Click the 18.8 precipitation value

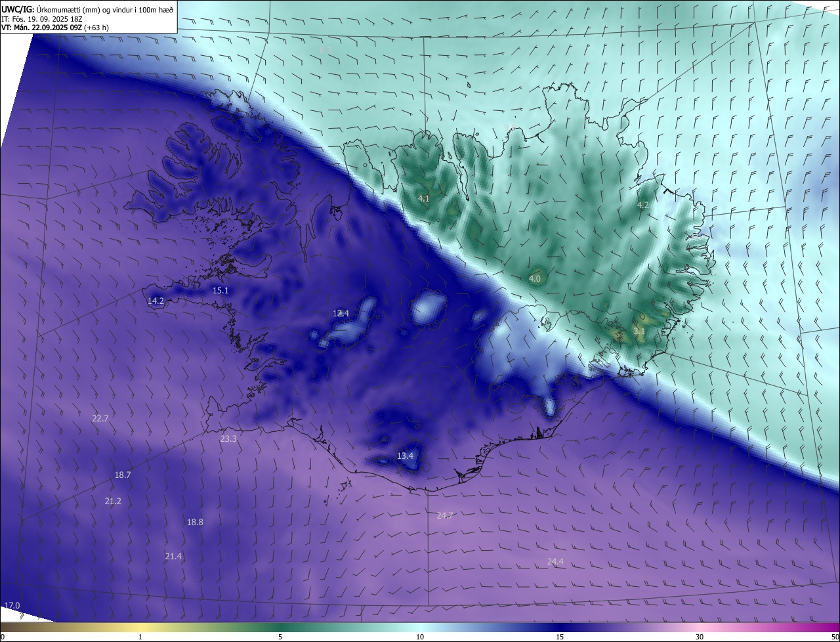(195, 522)
